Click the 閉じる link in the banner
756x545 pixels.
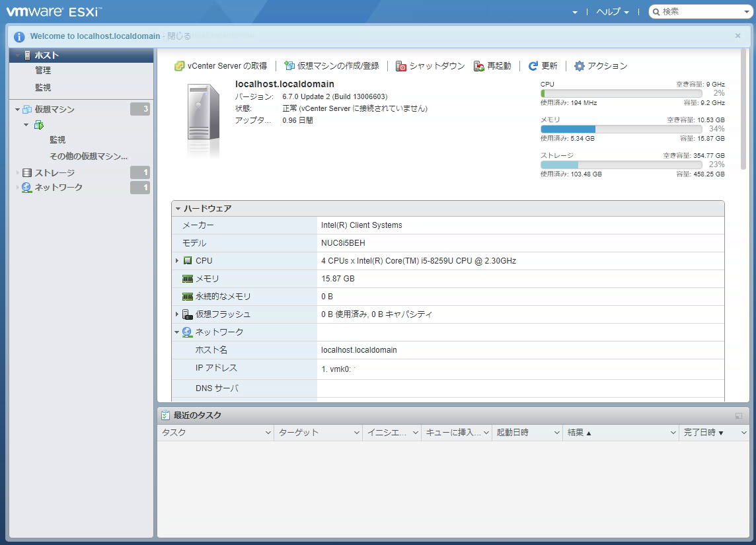coord(179,36)
